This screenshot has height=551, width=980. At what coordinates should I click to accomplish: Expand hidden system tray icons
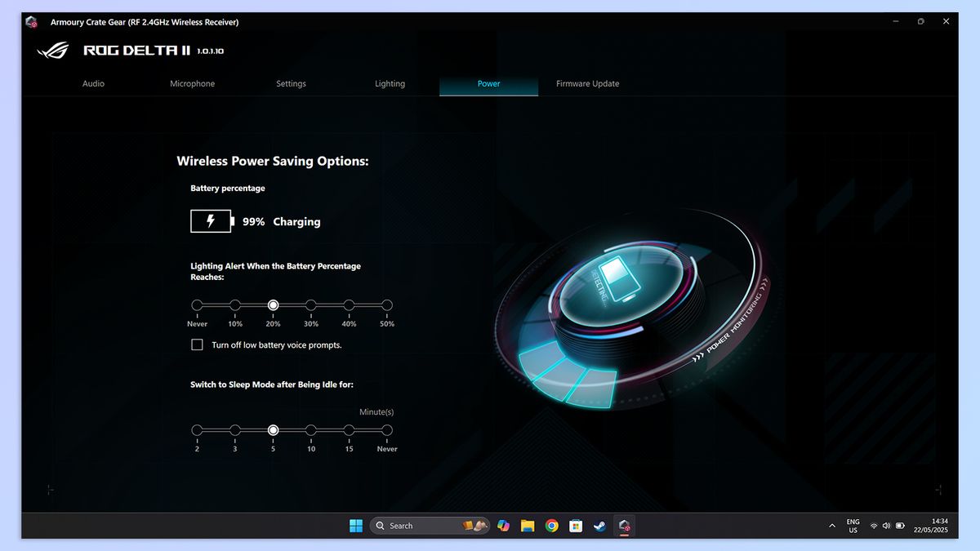click(x=832, y=526)
